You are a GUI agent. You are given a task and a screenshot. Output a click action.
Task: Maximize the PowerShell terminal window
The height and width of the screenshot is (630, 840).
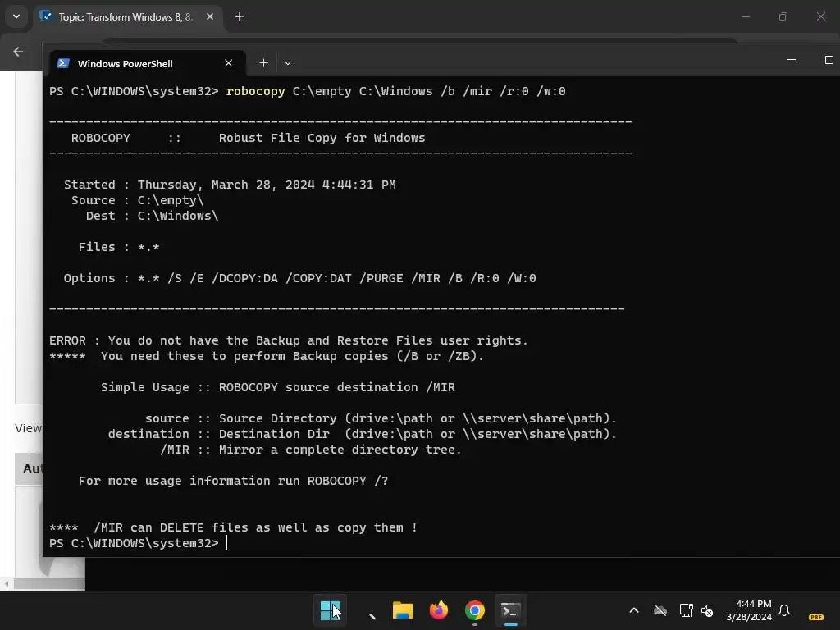coord(829,60)
